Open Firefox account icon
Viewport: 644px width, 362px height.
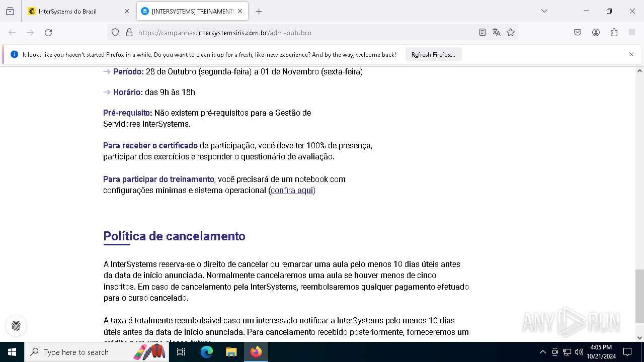tap(596, 32)
